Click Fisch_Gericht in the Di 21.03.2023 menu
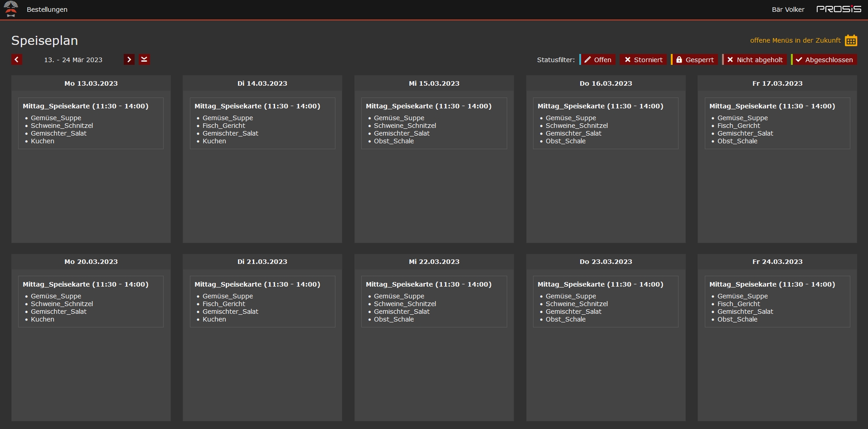 pos(224,304)
